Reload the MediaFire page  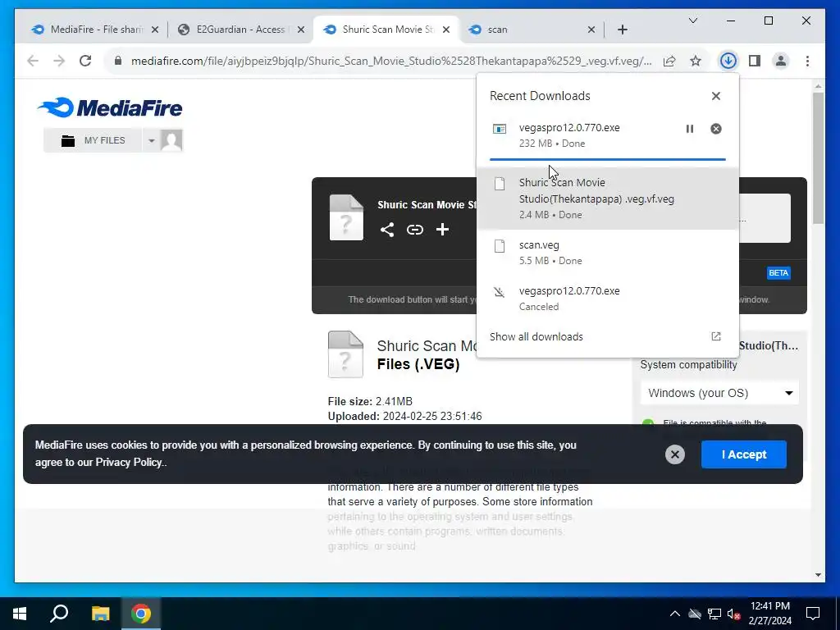pyautogui.click(x=85, y=61)
